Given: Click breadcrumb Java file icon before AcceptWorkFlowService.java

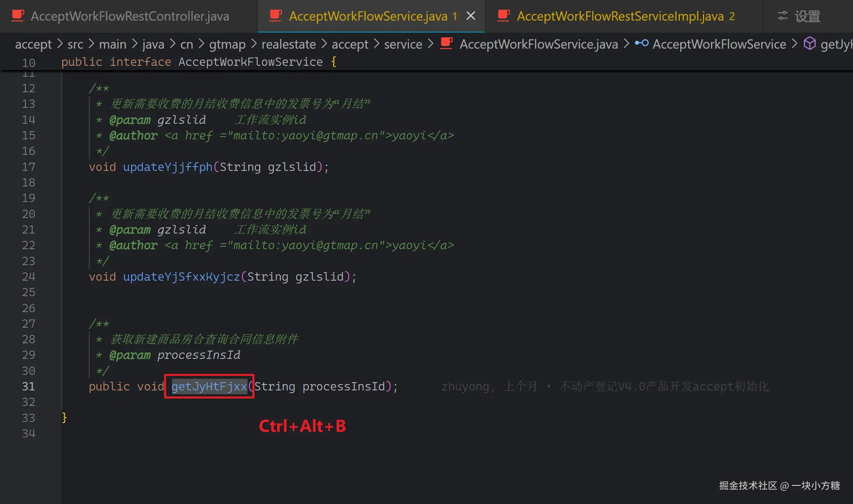Looking at the screenshot, I should (446, 44).
